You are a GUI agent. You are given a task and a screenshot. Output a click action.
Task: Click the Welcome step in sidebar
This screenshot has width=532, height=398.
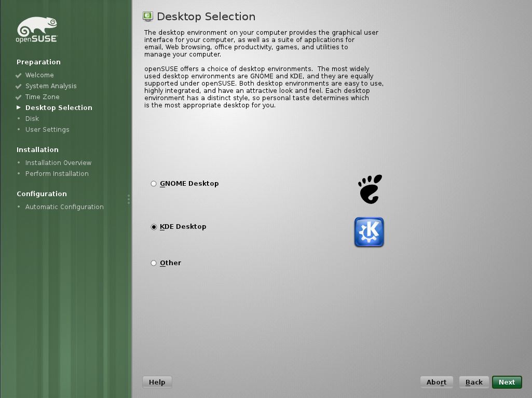tap(39, 75)
